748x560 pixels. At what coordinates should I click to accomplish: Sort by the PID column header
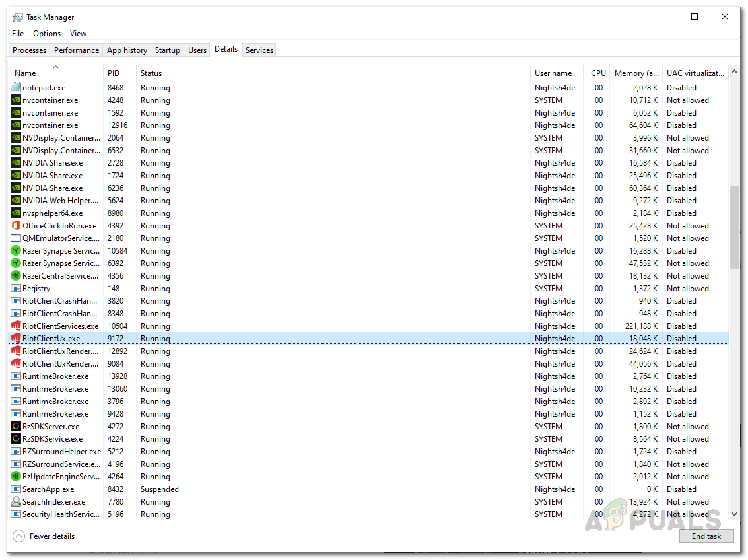click(x=119, y=73)
